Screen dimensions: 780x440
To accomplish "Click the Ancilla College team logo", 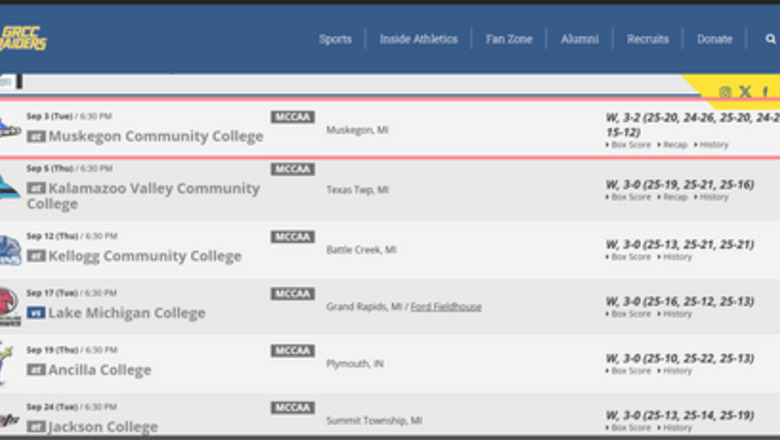I will pos(7,363).
